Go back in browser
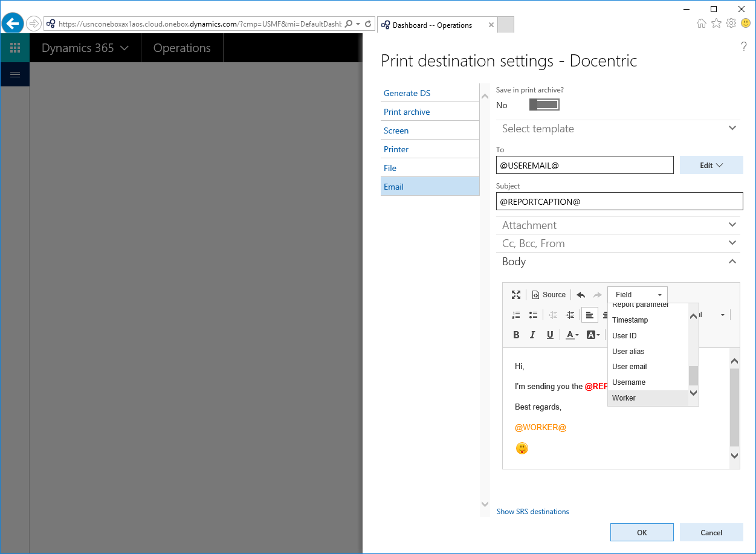The image size is (756, 554). pos(13,24)
